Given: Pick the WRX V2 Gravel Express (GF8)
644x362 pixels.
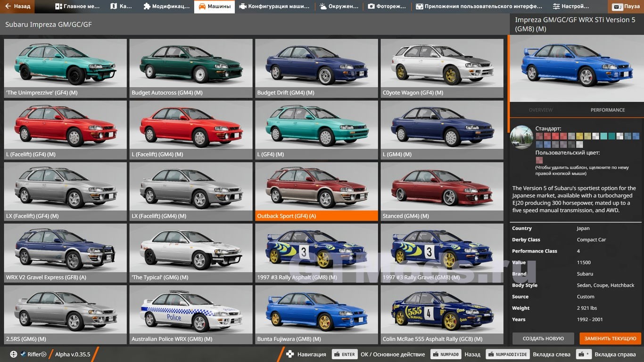Looking at the screenshot, I should tap(66, 253).
